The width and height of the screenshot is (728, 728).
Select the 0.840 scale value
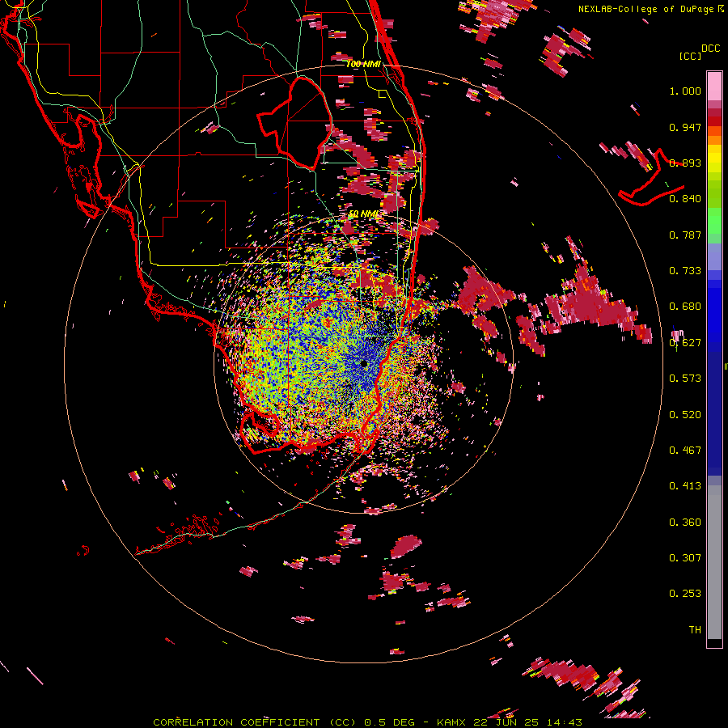click(x=685, y=199)
